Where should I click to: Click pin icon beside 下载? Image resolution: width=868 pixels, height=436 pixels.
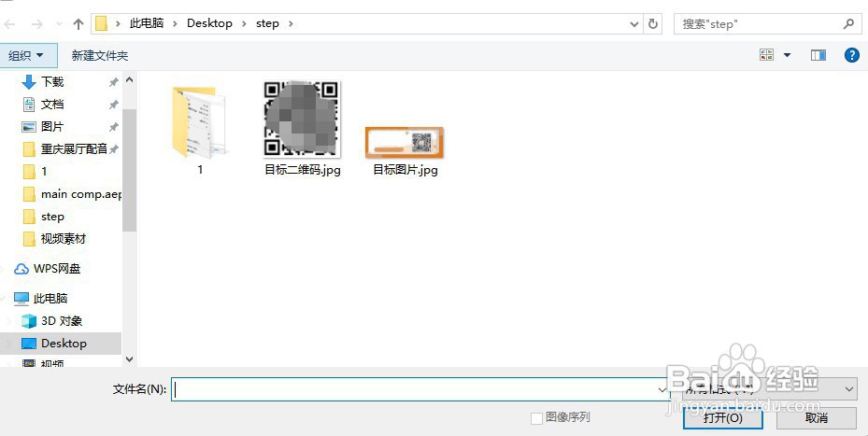pyautogui.click(x=113, y=82)
